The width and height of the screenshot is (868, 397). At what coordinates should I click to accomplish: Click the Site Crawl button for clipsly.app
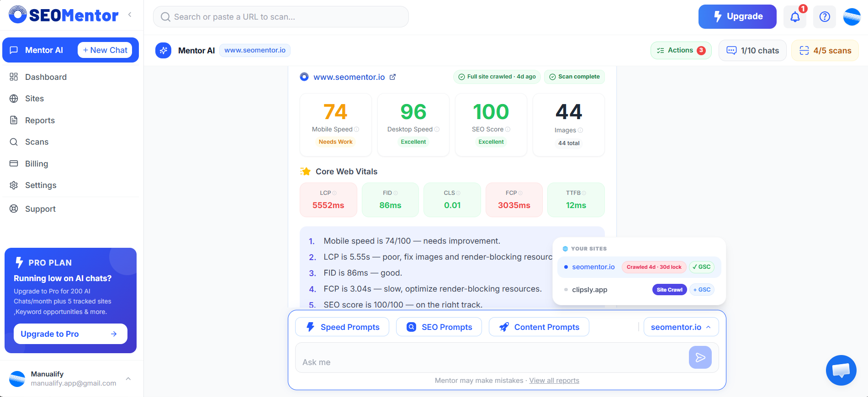coord(669,290)
